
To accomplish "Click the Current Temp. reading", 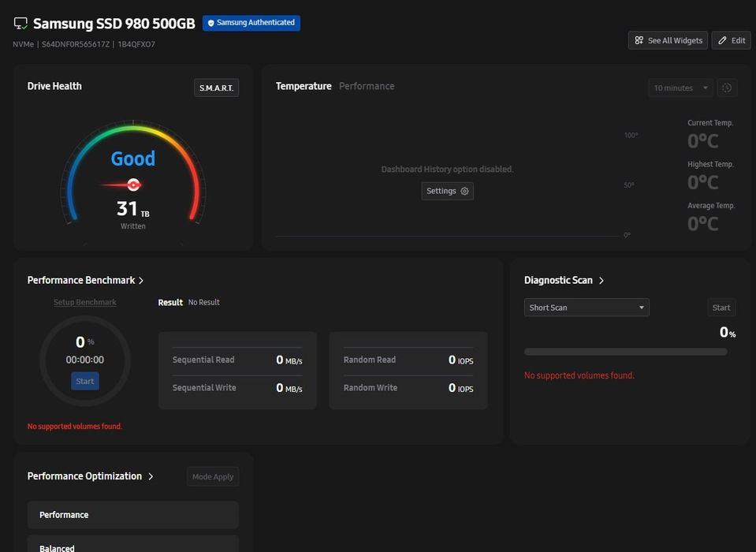I will [703, 141].
